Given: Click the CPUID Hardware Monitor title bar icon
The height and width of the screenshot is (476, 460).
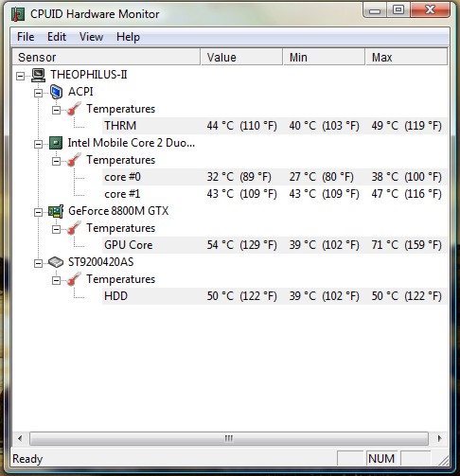Looking at the screenshot, I should 18,14.
